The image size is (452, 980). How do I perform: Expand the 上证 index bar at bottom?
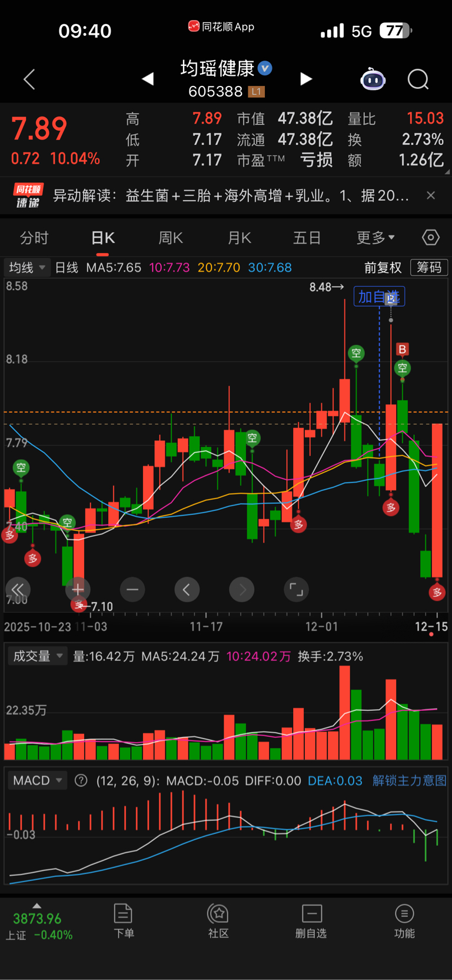pos(39,922)
